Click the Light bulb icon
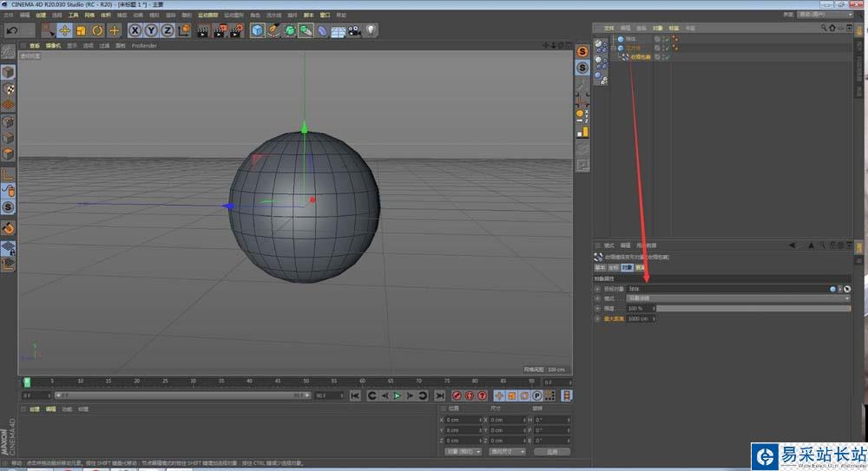This screenshot has width=868, height=471. (372, 30)
